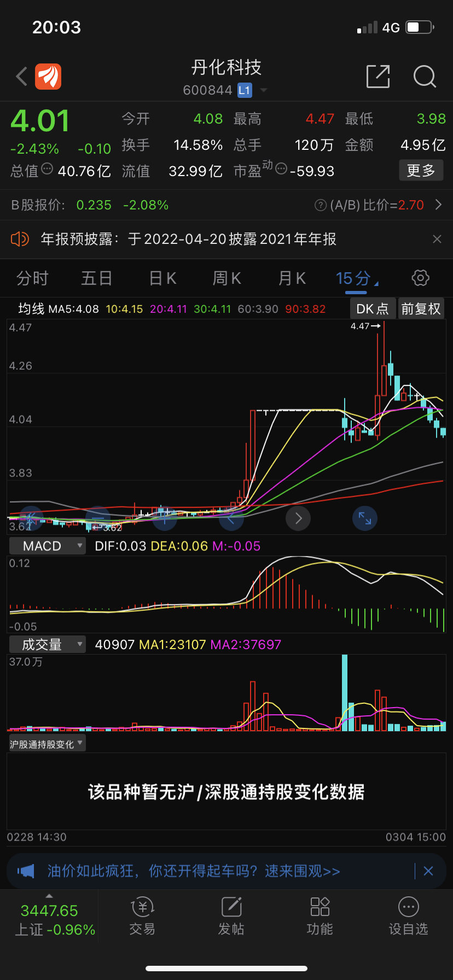
Task: Open the share icon next to the search
Action: pyautogui.click(x=378, y=77)
